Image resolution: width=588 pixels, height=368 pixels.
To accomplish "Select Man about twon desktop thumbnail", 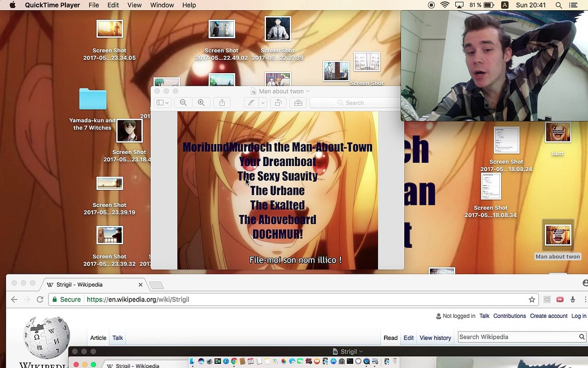I will (558, 235).
